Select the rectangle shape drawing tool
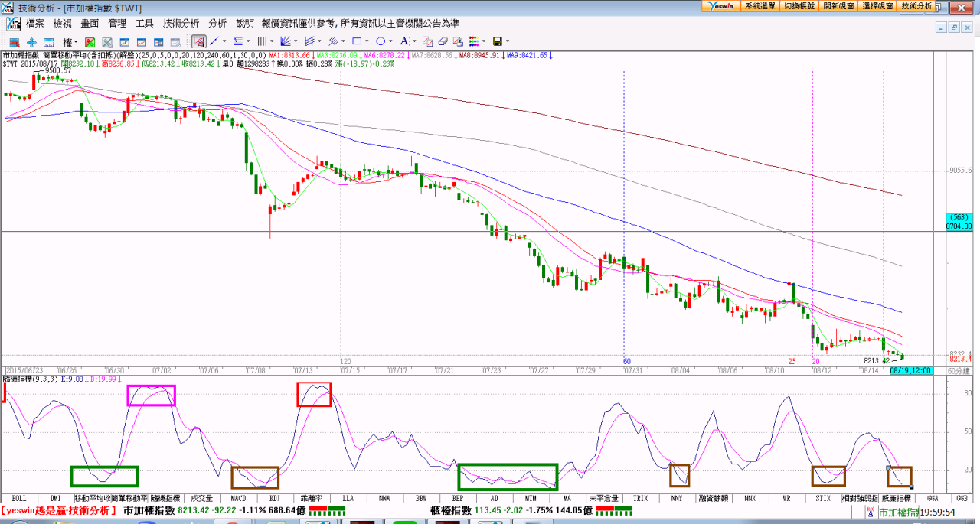The image size is (980, 524). pos(357,41)
